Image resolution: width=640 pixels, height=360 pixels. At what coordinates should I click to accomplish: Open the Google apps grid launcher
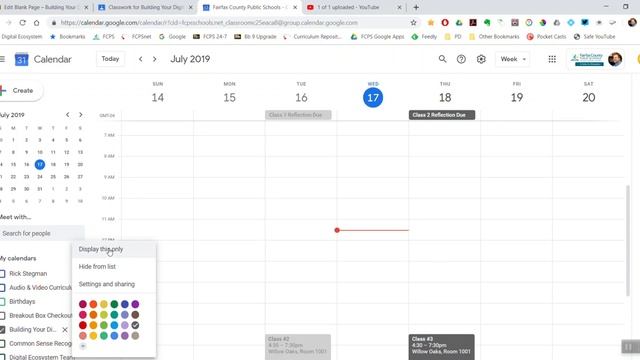[x=552, y=59]
